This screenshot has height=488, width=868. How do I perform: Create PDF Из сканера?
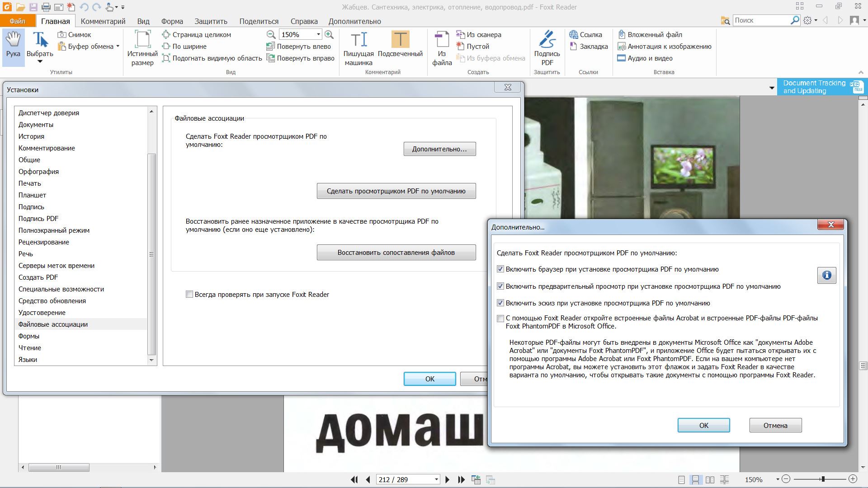pyautogui.click(x=479, y=34)
